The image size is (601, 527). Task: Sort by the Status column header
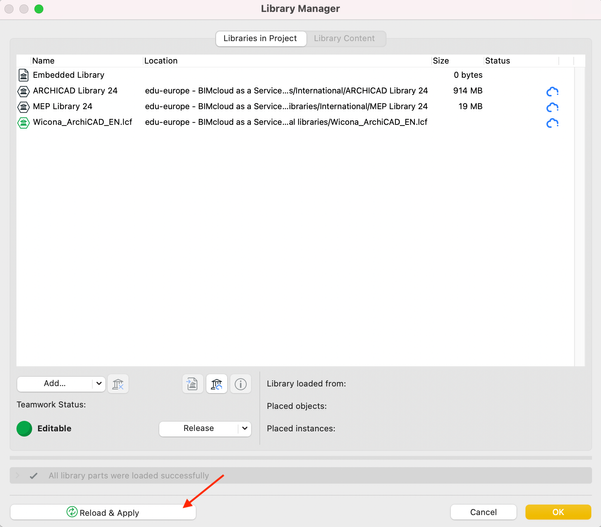(x=498, y=61)
